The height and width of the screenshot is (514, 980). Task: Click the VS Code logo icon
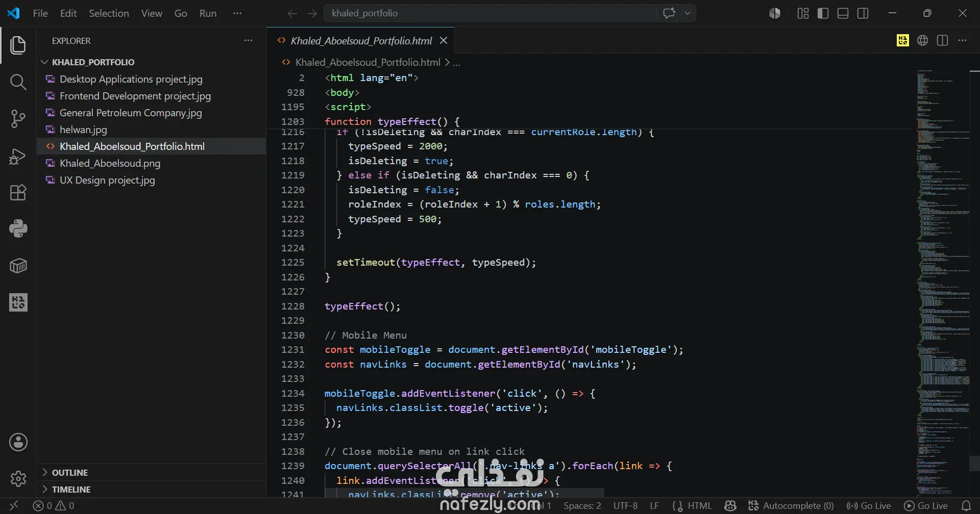pos(13,13)
